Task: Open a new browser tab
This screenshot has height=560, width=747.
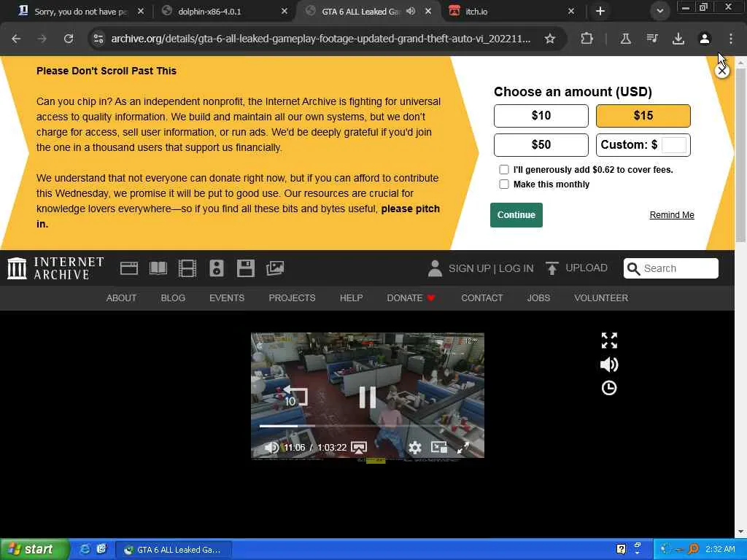Action: (x=600, y=11)
